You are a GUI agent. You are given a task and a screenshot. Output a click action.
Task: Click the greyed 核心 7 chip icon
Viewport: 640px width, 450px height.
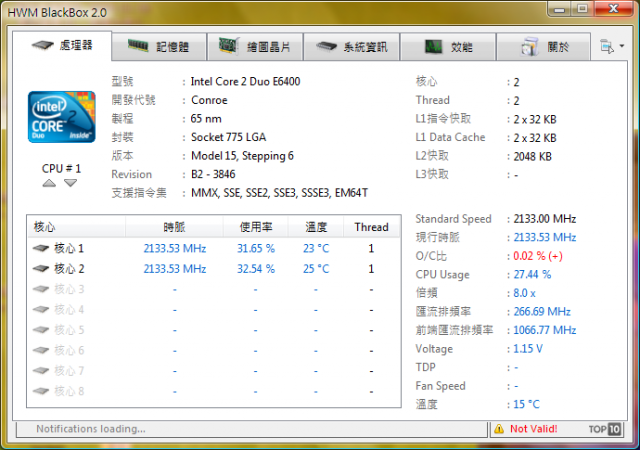tap(41, 371)
